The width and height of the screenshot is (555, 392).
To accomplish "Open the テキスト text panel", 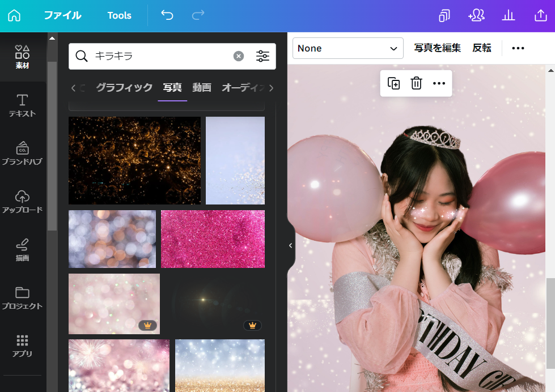I will [x=22, y=105].
